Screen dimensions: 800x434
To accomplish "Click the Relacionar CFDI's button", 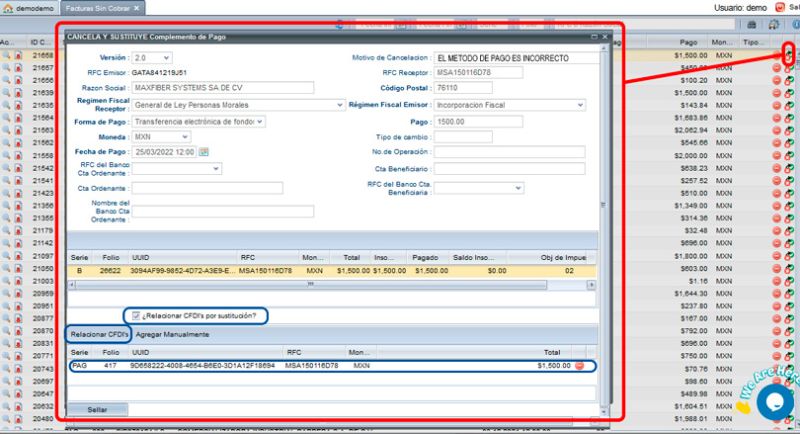I will pos(97,333).
